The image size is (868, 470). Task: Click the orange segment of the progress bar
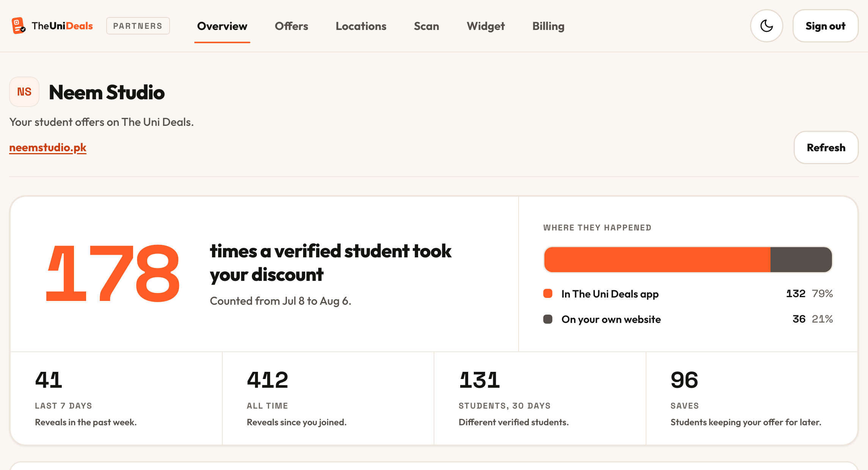point(657,260)
